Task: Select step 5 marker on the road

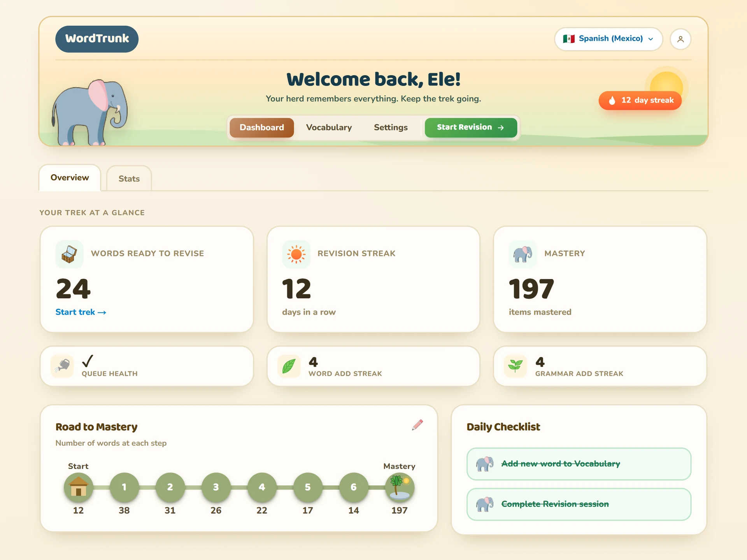Action: (308, 487)
